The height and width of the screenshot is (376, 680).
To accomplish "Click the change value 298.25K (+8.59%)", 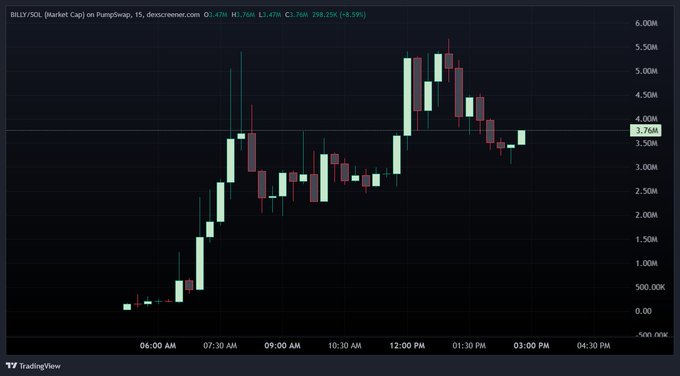I will tap(339, 15).
